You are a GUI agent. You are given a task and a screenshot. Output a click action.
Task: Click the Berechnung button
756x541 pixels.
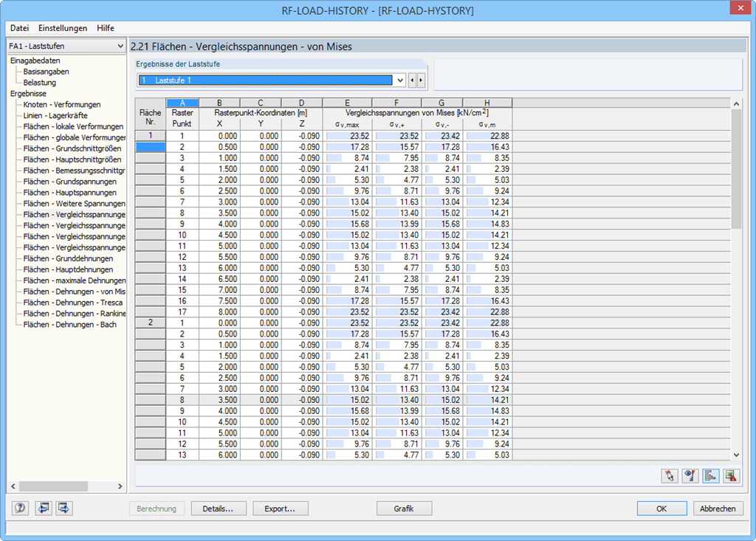click(x=157, y=509)
